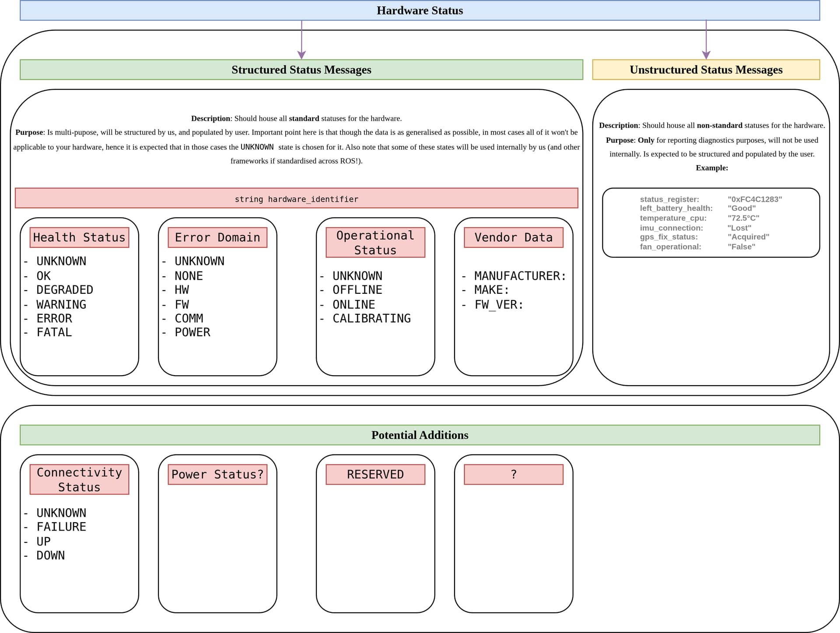Screen dimensions: 840x633
Task: Select OK in Health Status list
Action: [43, 276]
